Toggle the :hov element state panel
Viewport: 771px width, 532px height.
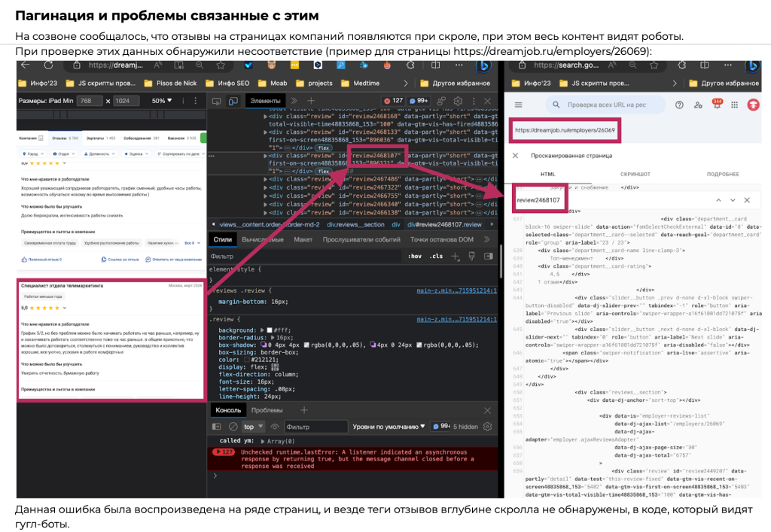(415, 256)
